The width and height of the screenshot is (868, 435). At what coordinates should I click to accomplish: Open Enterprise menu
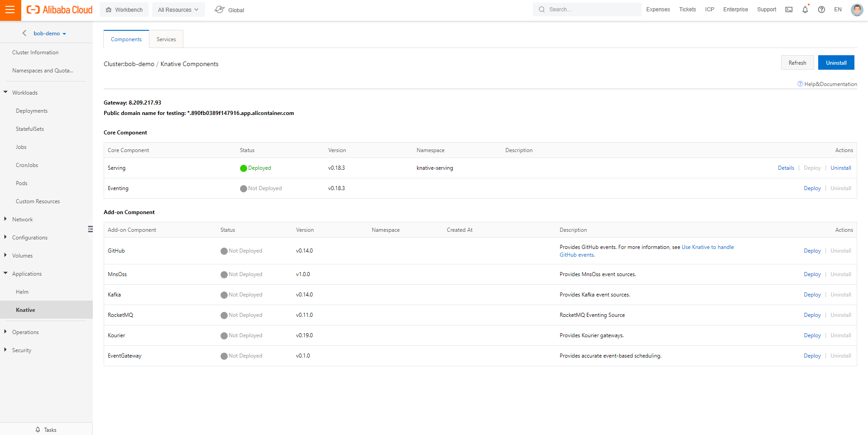click(735, 10)
